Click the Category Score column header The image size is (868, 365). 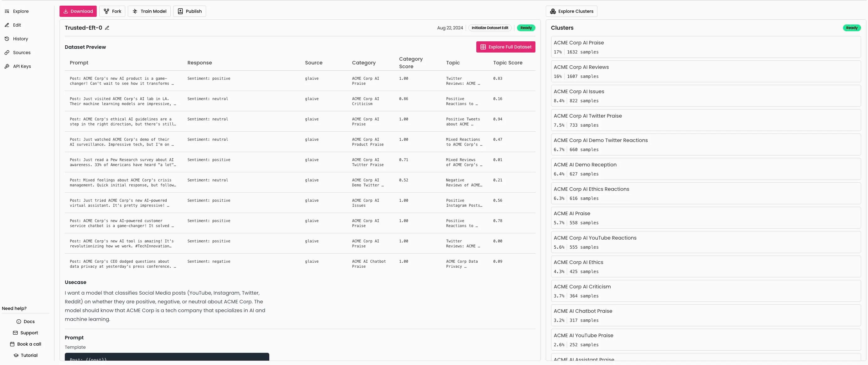pos(411,63)
